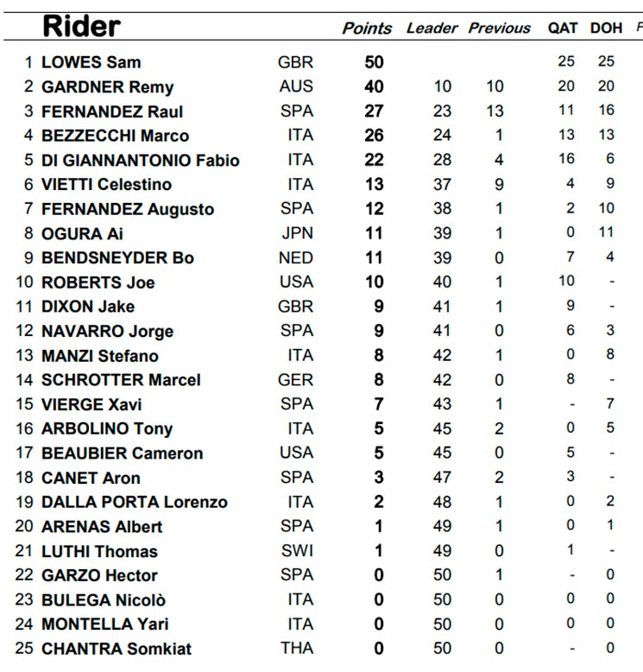Select rider GARDNER Remy
Screen dimensions: 643x672
[108, 87]
